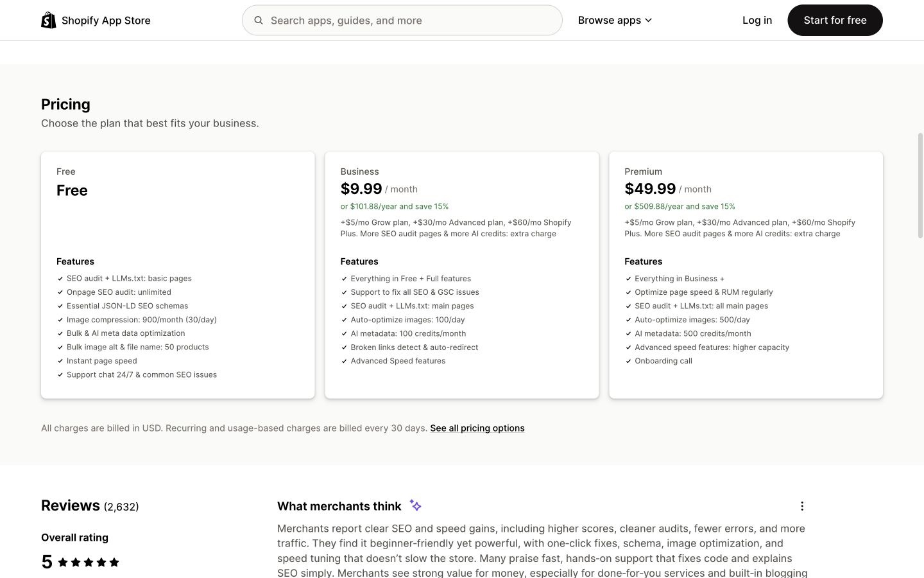Click 'SEO audit + LLMs.txt: all main pages'
The height and width of the screenshot is (578, 924).
(x=701, y=306)
